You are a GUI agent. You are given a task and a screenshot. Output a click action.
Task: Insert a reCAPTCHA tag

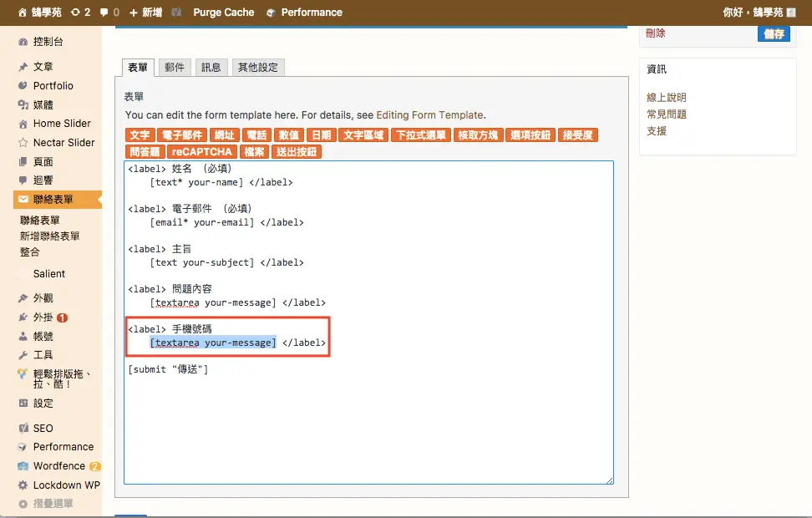[202, 152]
